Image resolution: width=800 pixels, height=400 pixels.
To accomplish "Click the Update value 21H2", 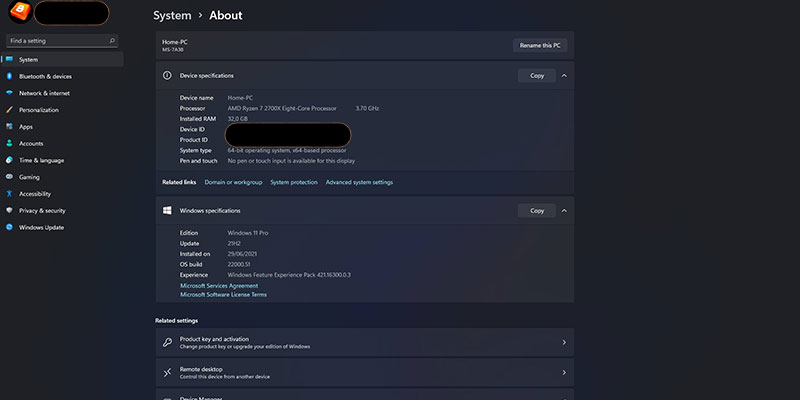I will tap(234, 243).
